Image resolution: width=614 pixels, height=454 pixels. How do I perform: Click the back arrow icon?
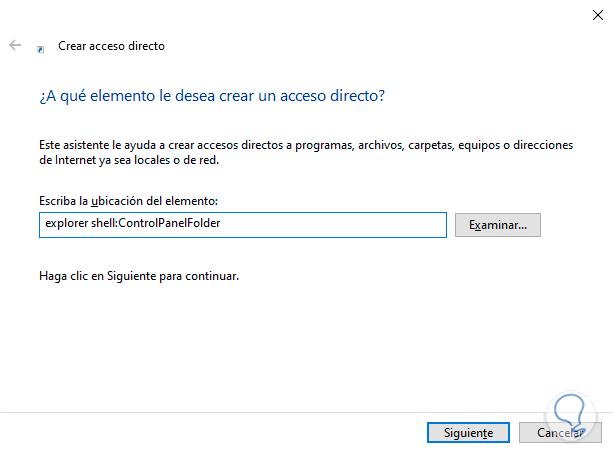(x=15, y=46)
